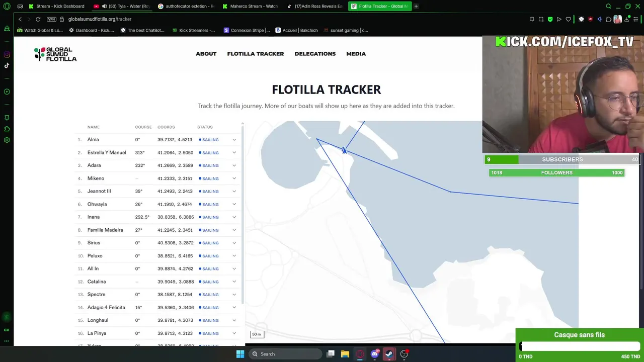The height and width of the screenshot is (362, 644).
Task: Select the boat name Spectre
Action: point(96,295)
